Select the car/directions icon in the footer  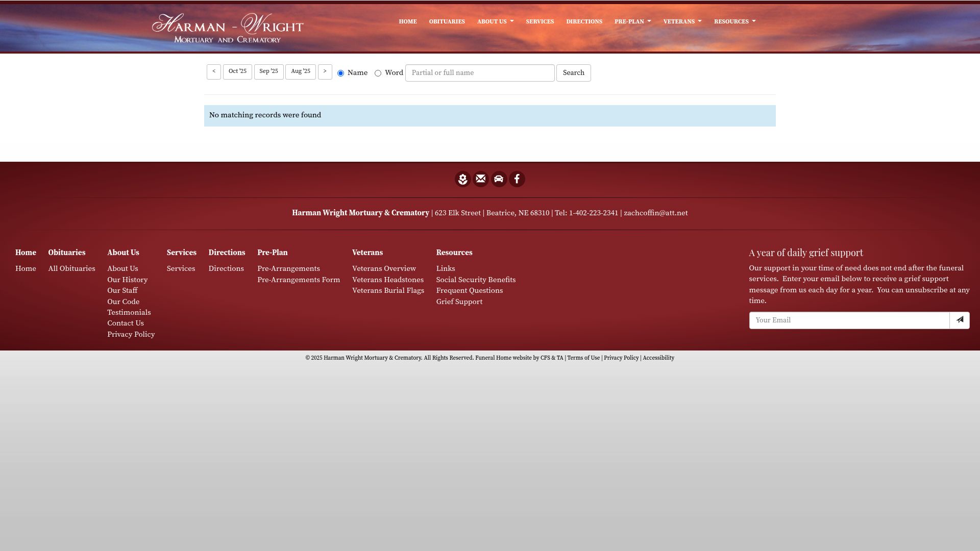(499, 179)
